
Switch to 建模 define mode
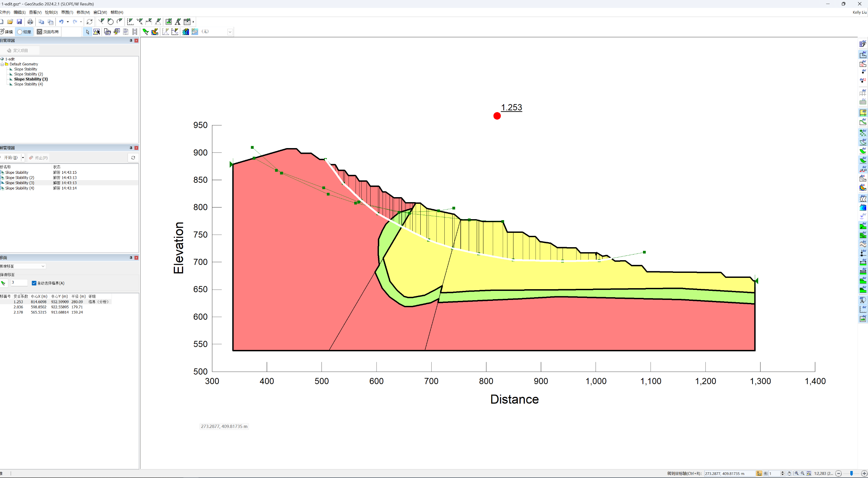(7, 32)
